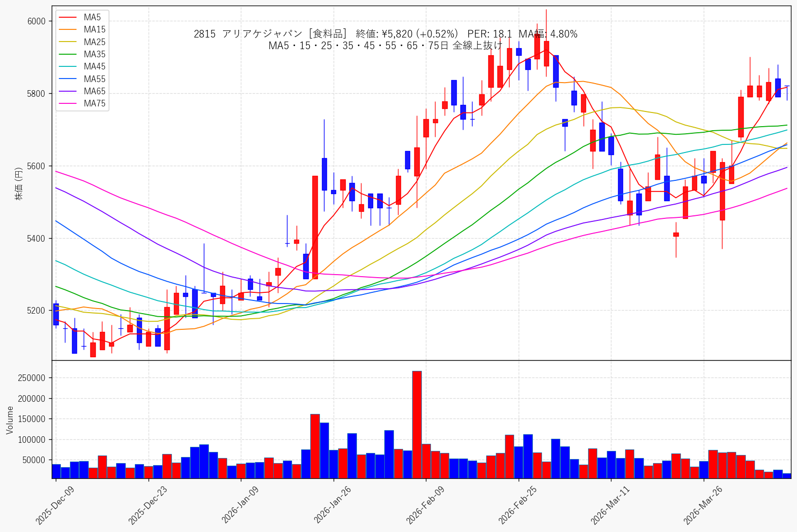
Task: Click the 終値: ¥5,820 closing price text
Action: click(x=384, y=34)
